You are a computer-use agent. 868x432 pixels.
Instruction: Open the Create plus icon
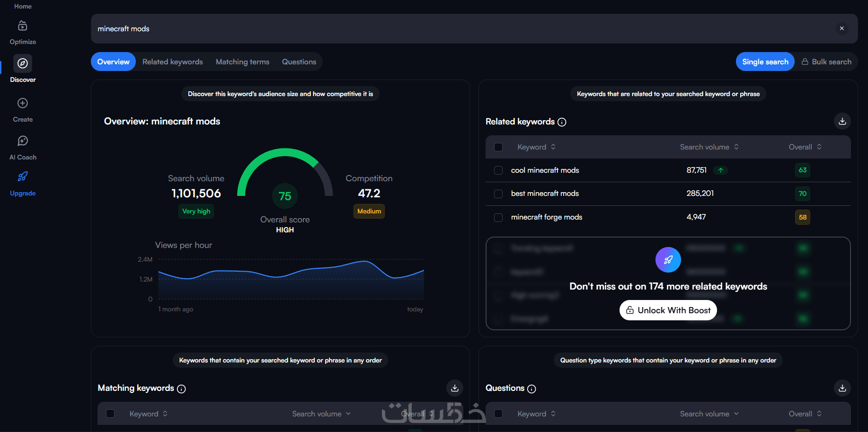click(x=23, y=103)
